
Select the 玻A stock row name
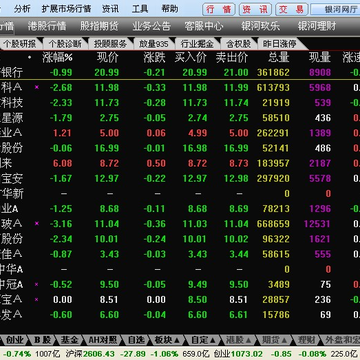[x=11, y=224]
